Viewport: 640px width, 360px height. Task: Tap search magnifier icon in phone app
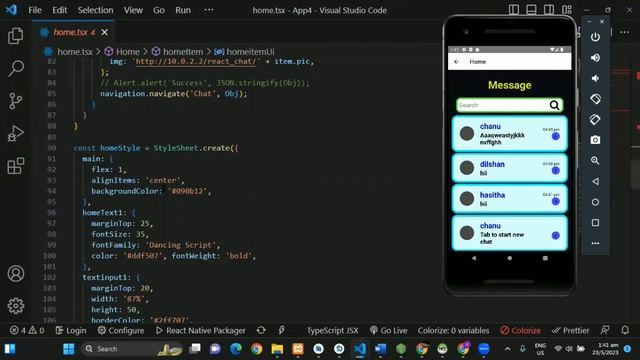pos(554,105)
